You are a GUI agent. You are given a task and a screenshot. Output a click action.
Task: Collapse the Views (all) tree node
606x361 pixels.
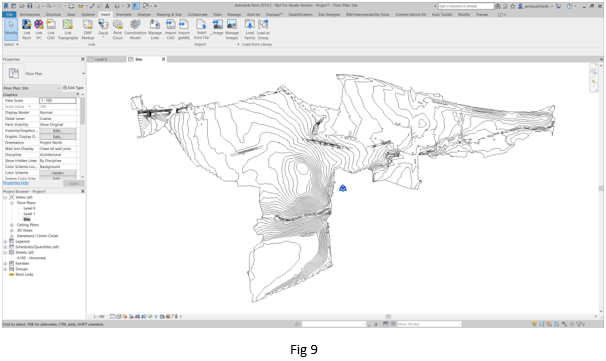5,197
